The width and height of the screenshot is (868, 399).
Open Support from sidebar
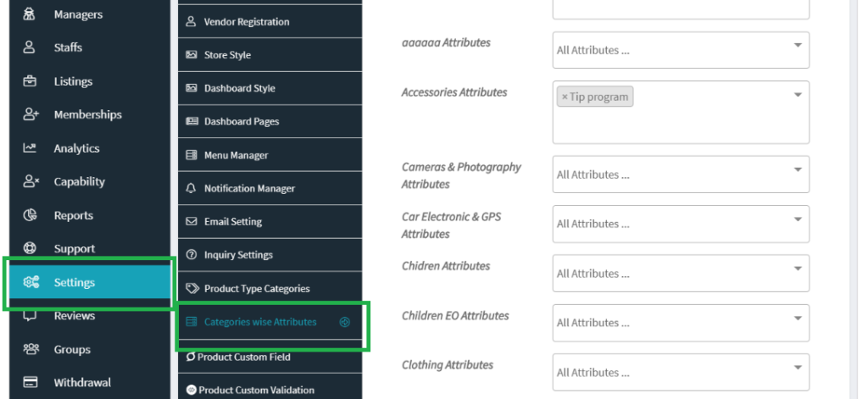[90, 248]
